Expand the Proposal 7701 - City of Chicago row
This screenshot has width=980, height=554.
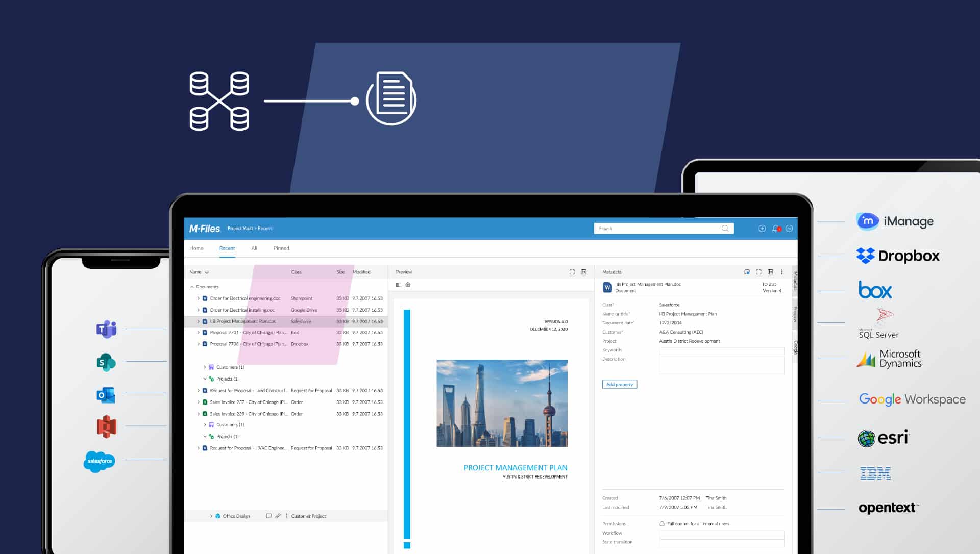[198, 332]
